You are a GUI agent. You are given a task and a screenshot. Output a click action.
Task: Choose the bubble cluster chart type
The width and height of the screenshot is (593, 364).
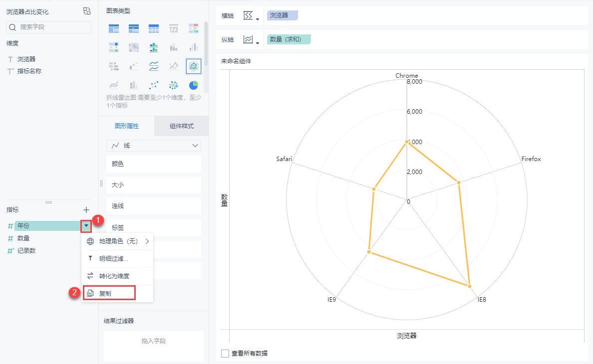[x=173, y=85]
